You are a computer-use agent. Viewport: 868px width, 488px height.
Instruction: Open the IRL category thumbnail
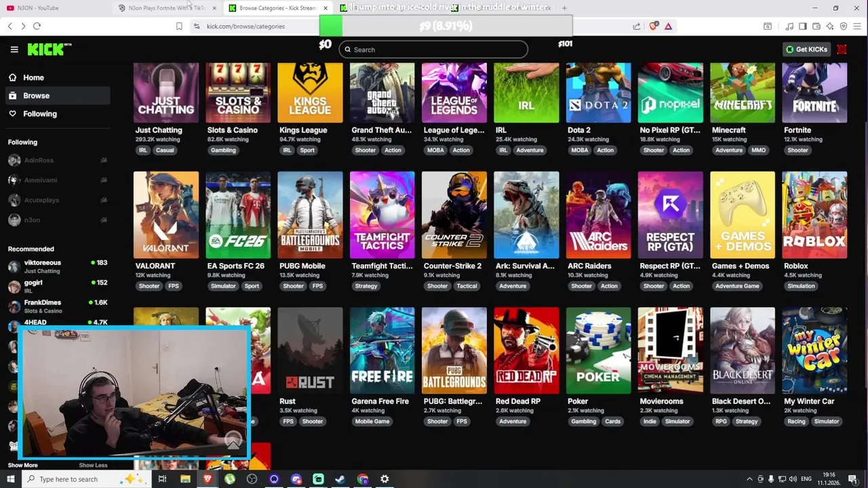(x=526, y=93)
